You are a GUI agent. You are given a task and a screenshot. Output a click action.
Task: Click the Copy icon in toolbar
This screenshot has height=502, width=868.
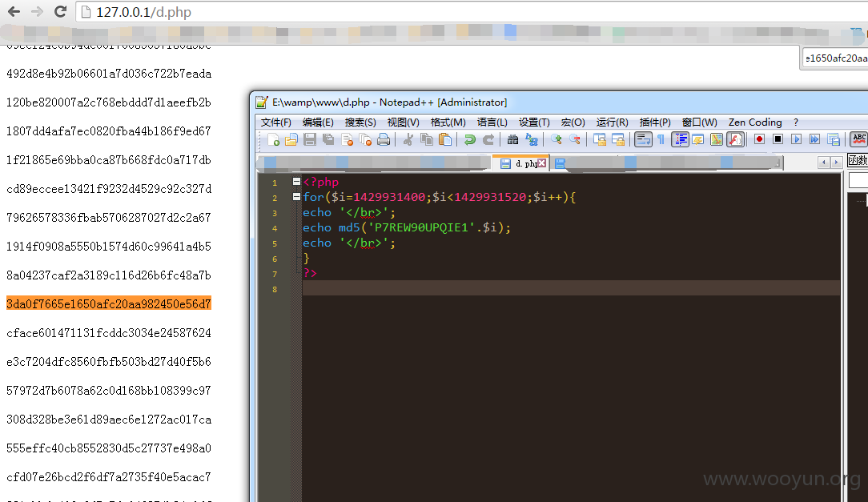click(427, 139)
